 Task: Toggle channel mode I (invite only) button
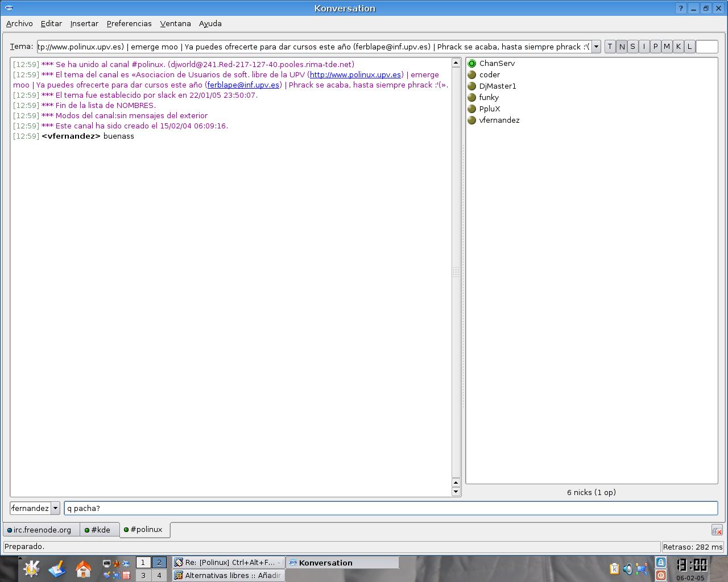pos(644,47)
